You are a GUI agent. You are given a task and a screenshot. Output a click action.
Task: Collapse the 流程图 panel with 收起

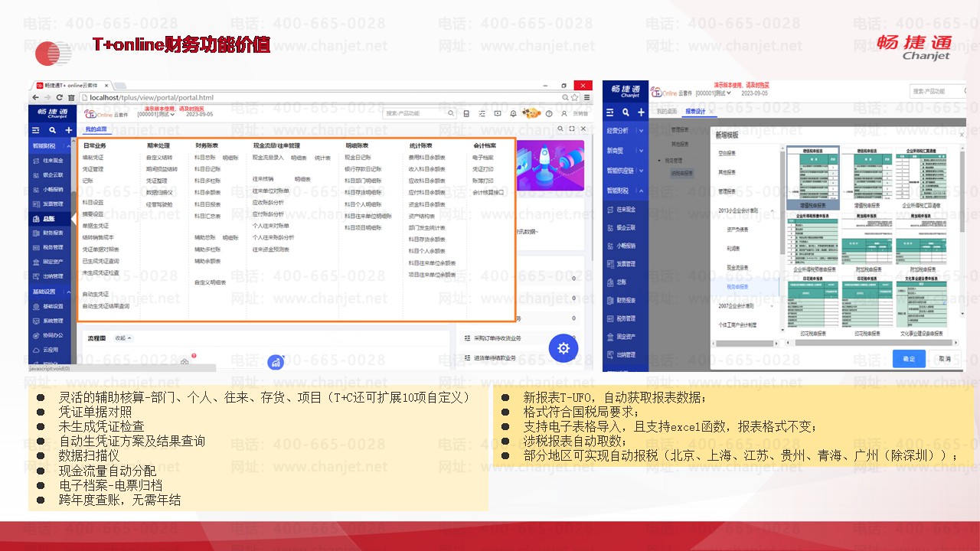123,337
